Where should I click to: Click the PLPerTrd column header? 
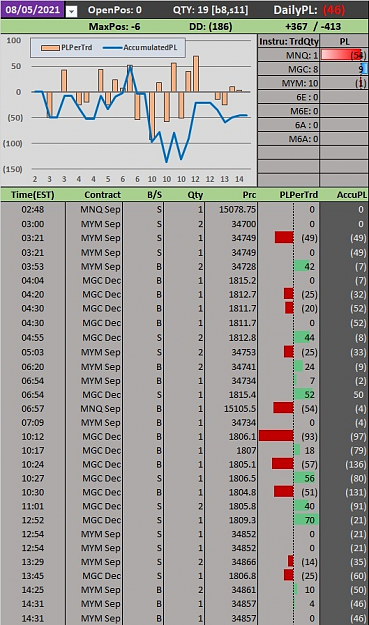pos(298,195)
